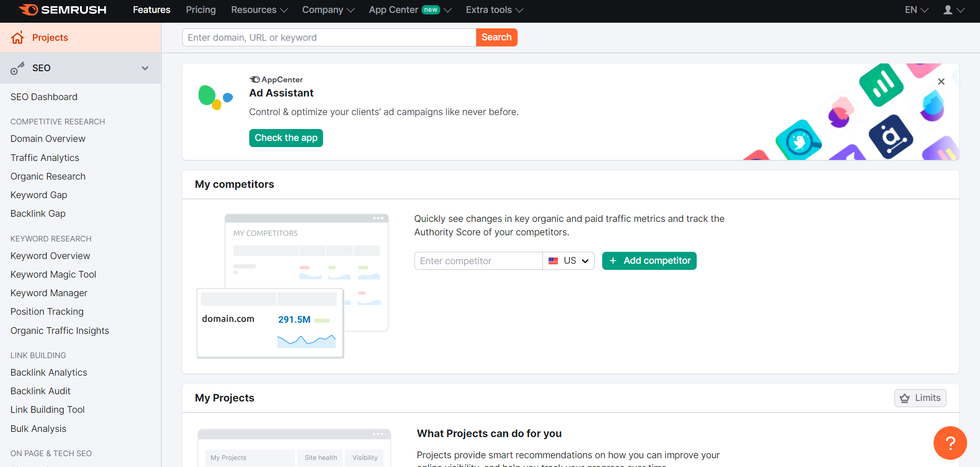
Task: Click the Ad Assistant banner title
Action: click(x=281, y=93)
